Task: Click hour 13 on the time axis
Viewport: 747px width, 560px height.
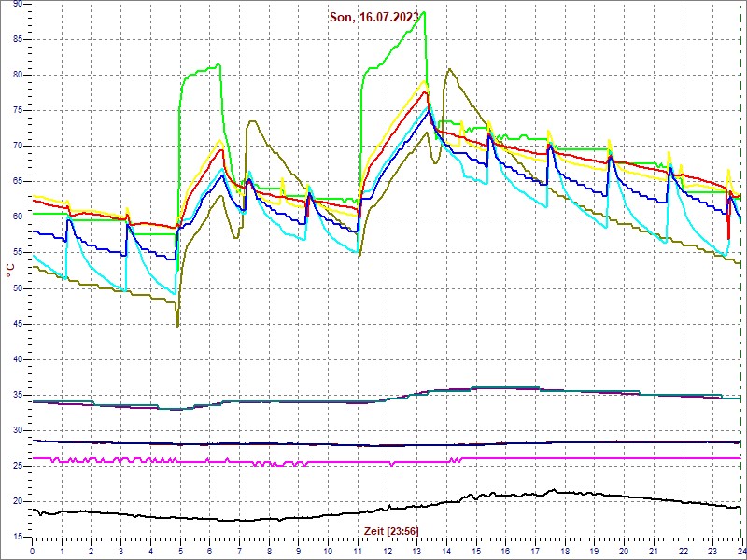Action: (416, 550)
